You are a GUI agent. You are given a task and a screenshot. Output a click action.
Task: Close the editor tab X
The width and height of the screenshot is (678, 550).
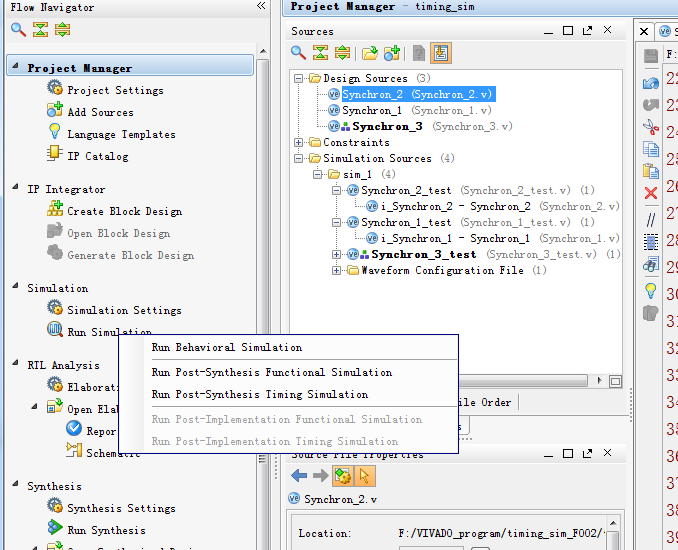point(644,31)
